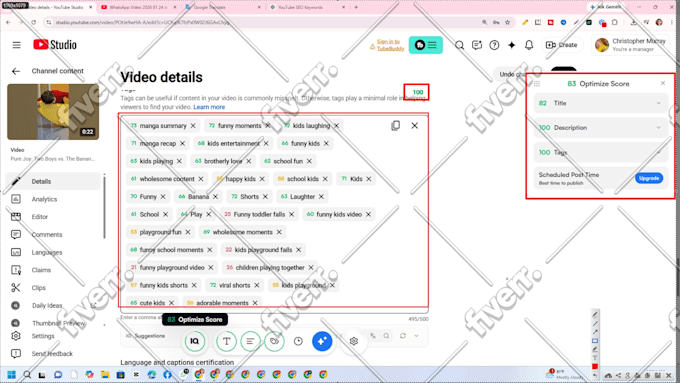Image resolution: width=680 pixels, height=383 pixels.
Task: Switch to the Google Translate browser tab
Action: point(222,7)
